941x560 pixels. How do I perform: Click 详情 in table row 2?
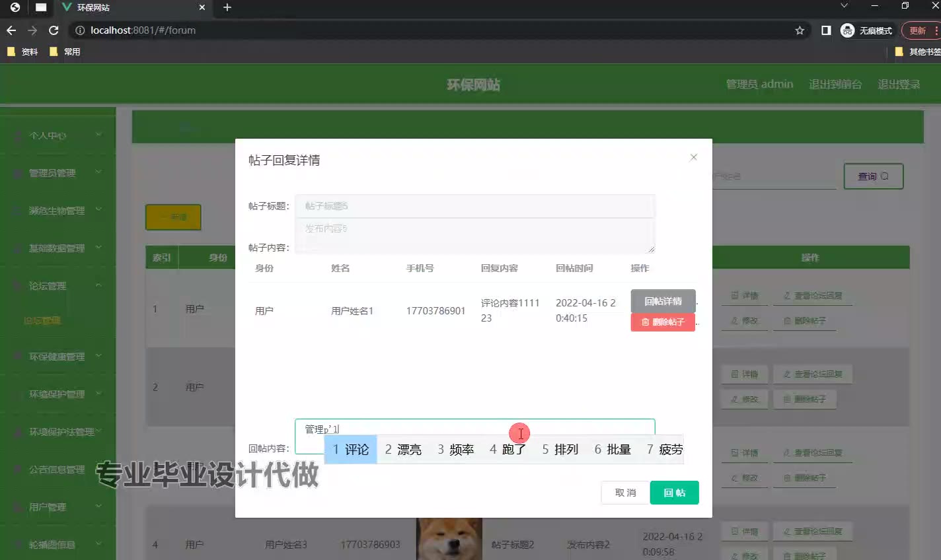[745, 374]
